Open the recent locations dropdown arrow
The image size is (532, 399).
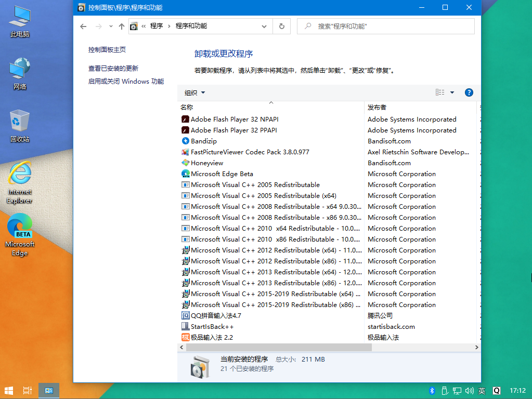coord(111,26)
